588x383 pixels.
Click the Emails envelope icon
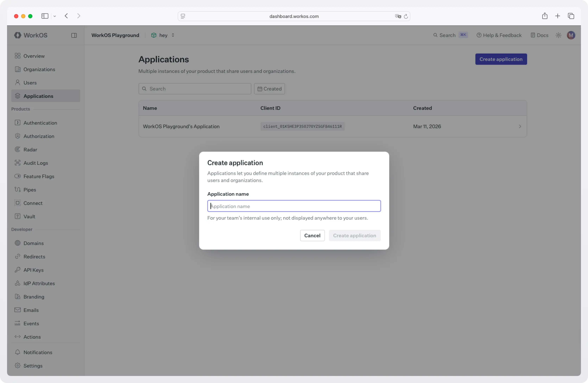click(18, 310)
